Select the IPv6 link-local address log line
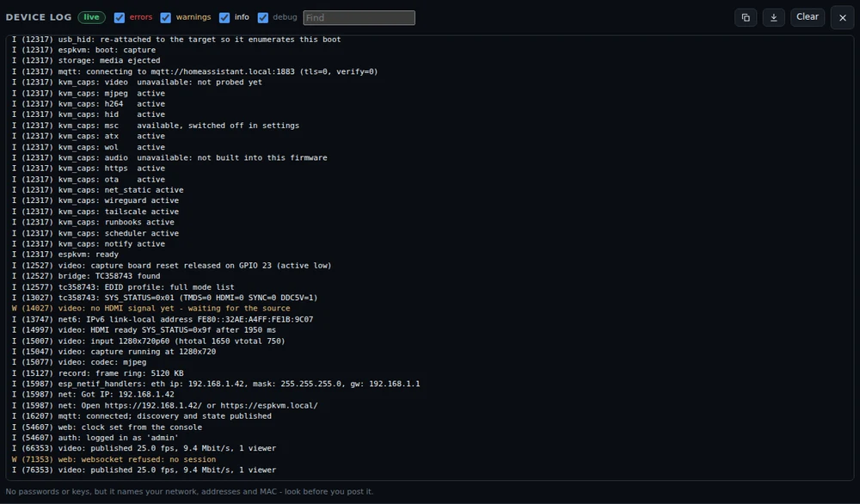This screenshot has width=860, height=504. click(163, 319)
